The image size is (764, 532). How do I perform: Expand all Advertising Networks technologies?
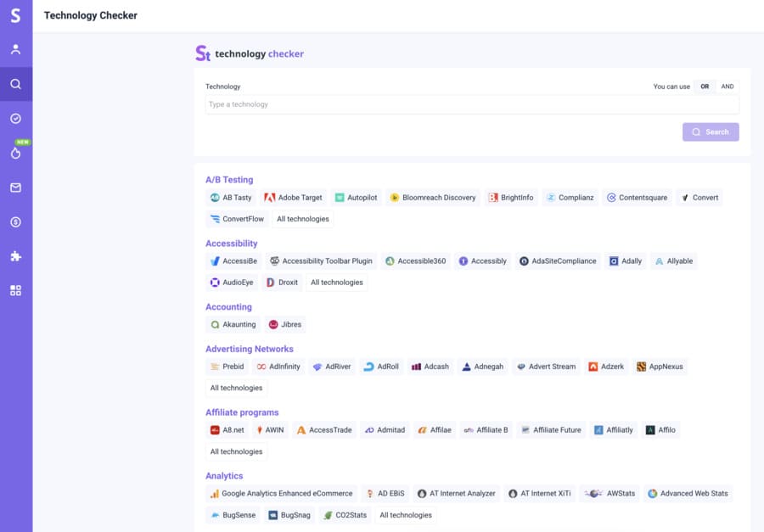[235, 387]
